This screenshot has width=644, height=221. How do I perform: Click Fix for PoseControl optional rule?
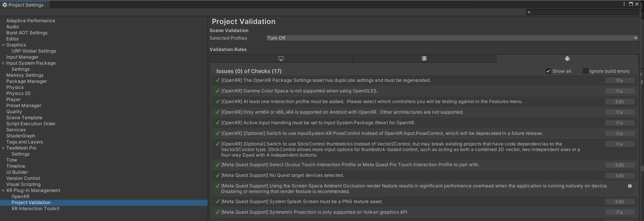click(x=620, y=134)
